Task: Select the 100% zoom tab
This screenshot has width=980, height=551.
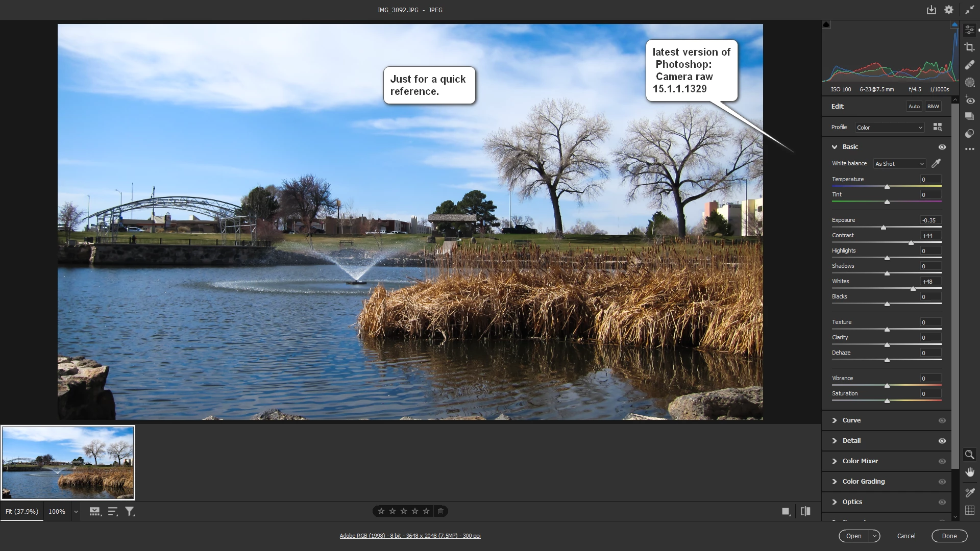Action: (57, 511)
